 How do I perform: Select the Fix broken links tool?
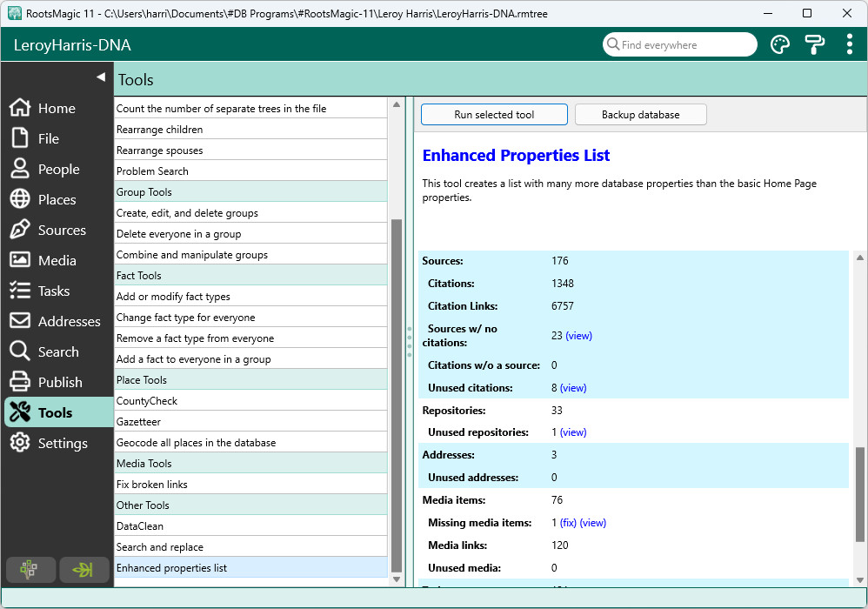(x=250, y=485)
